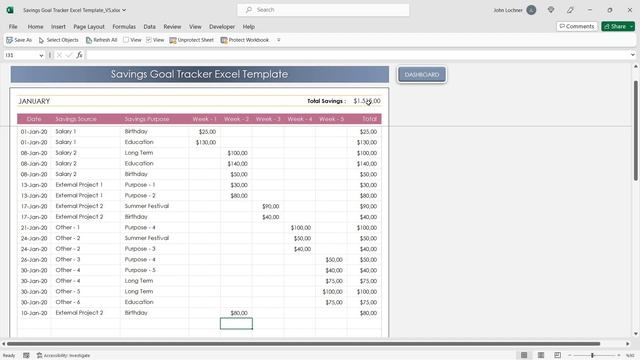Switch to Page Layout view in status bar
This screenshot has height=360, width=640.
tap(541, 355)
